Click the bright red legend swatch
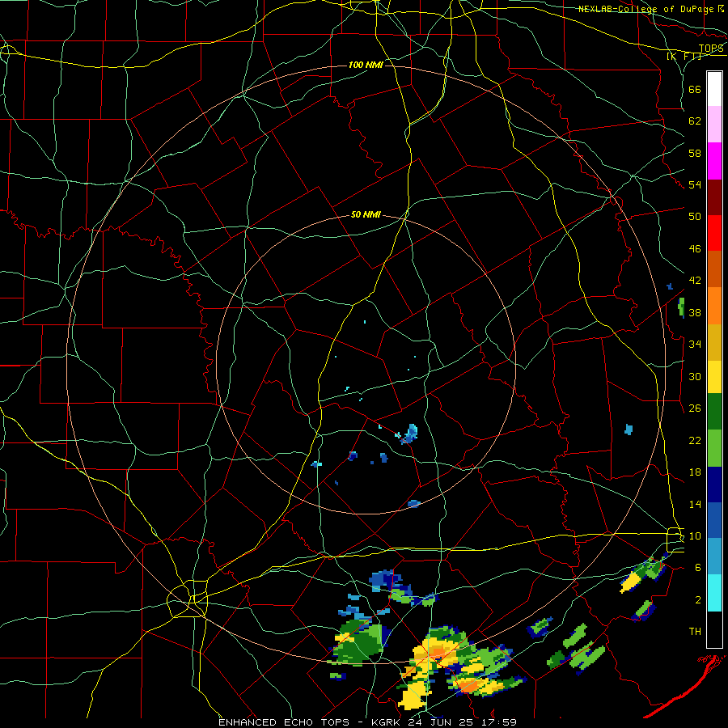This screenshot has height=728, width=728. pos(714,233)
